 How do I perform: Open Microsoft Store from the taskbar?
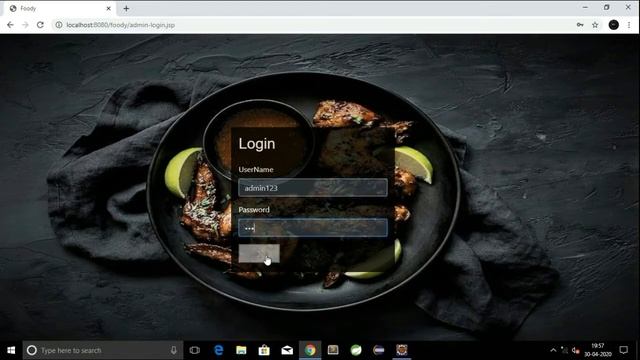click(264, 350)
